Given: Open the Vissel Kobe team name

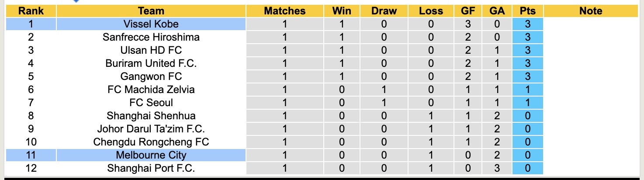Looking at the screenshot, I should (x=151, y=24).
